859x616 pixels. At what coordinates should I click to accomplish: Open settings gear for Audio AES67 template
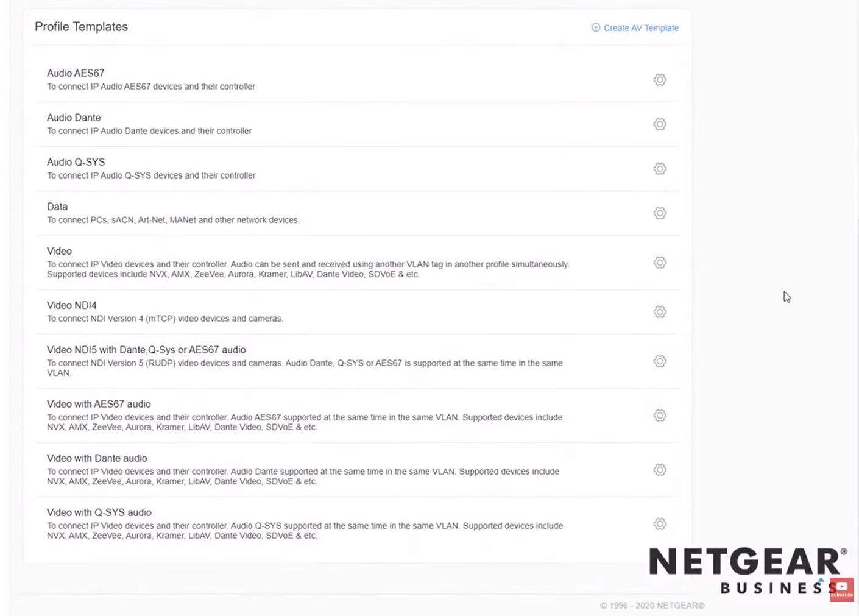pos(660,80)
